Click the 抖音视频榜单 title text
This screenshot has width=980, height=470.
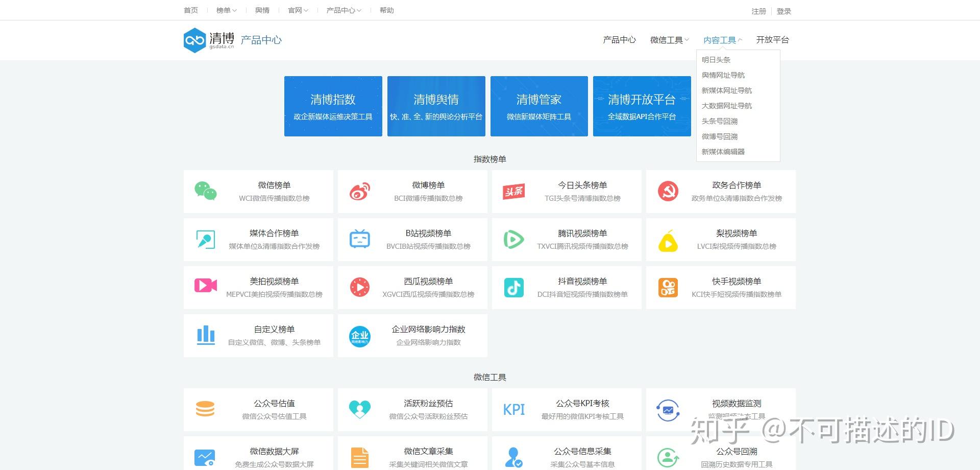point(582,281)
